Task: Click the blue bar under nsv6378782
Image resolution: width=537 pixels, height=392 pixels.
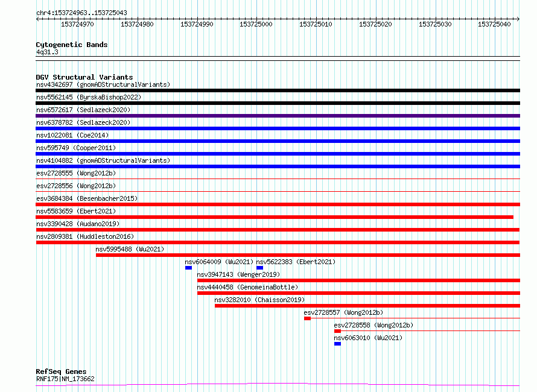Action: [x=278, y=128]
